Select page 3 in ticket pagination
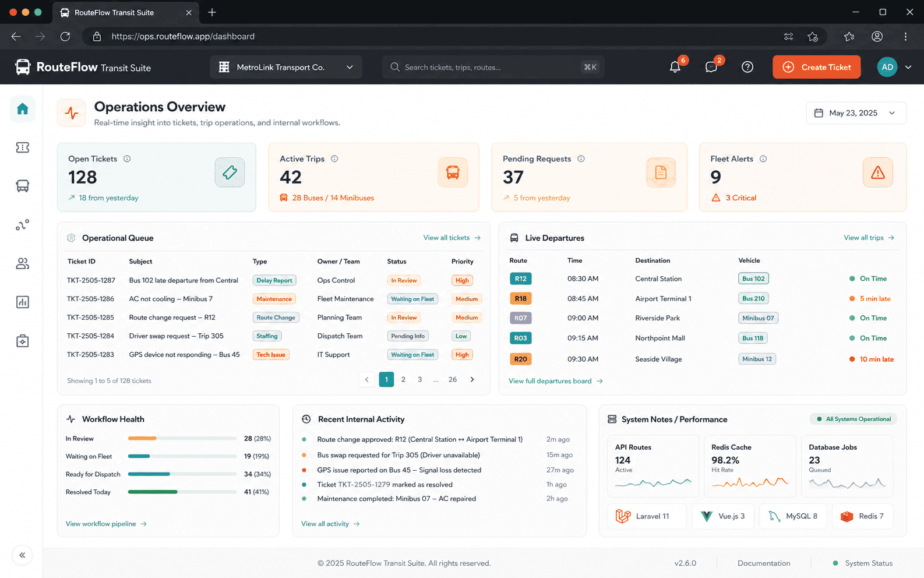This screenshot has height=578, width=924. 419,379
